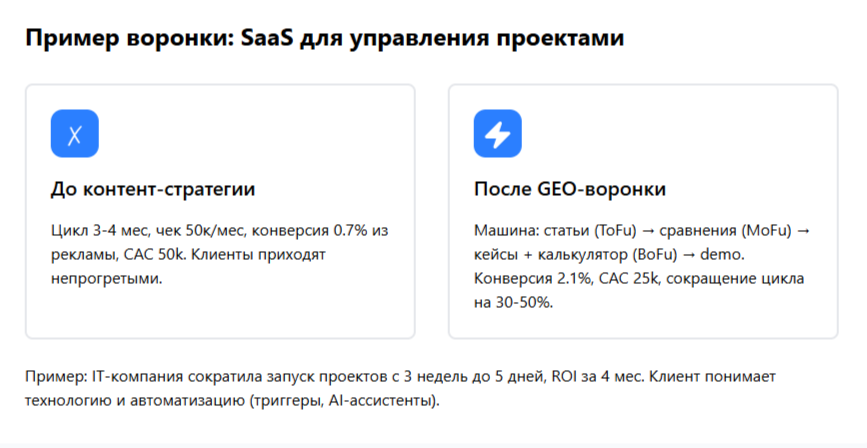Image resolution: width=867 pixels, height=448 pixels.
Task: Click the 'После GEO-воронки' card title
Action: (x=570, y=189)
